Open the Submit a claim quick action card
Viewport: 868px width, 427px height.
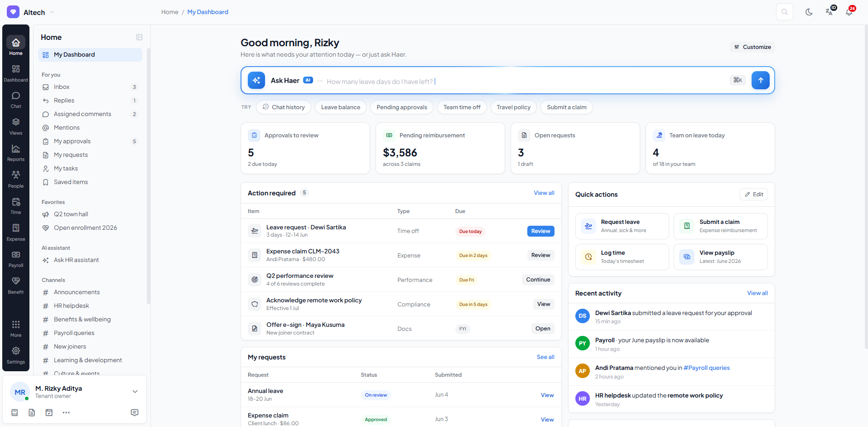click(x=720, y=226)
